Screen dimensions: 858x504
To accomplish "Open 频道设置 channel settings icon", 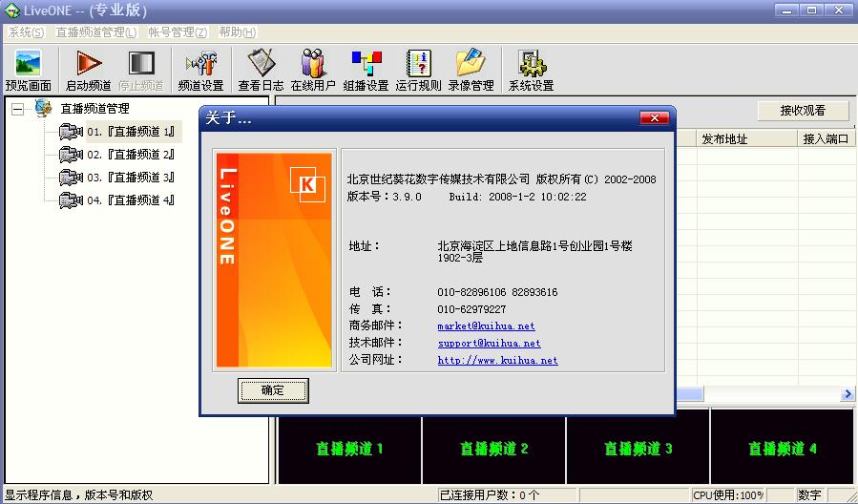I will pos(200,63).
